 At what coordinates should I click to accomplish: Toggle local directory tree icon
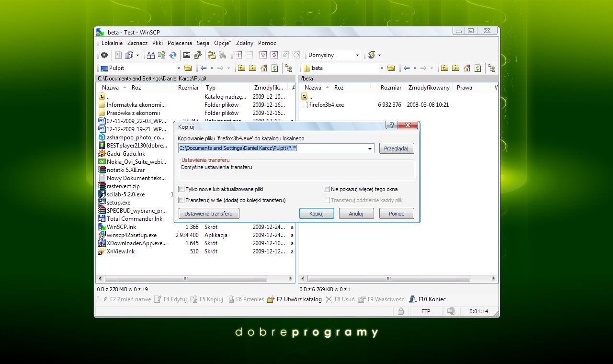click(x=289, y=68)
